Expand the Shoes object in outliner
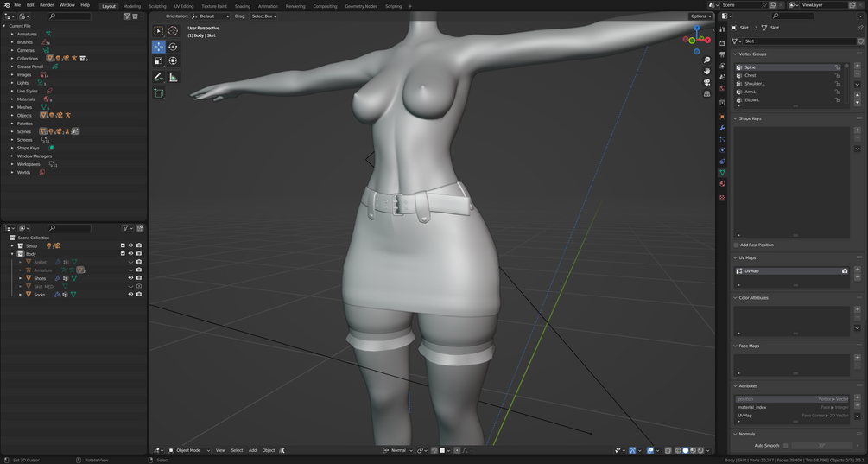Screen dimensions: 868x464 coord(21,278)
